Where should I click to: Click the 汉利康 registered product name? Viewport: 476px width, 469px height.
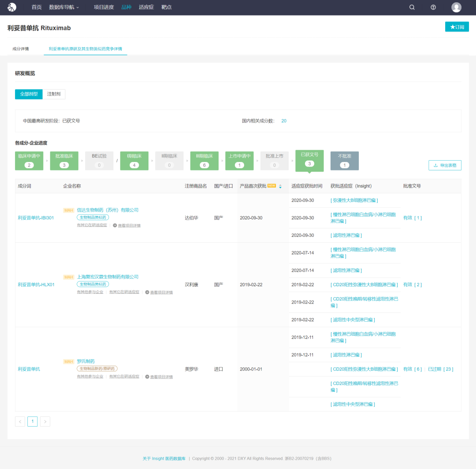(192, 285)
